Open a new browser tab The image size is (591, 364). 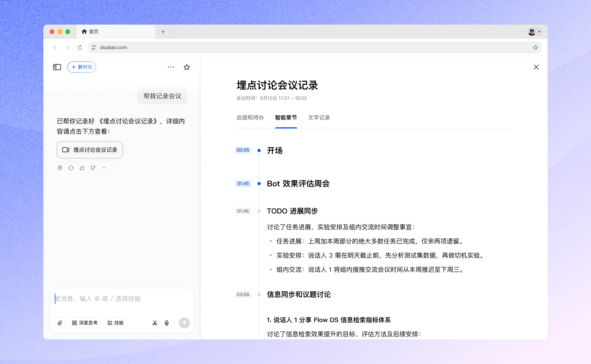[163, 32]
